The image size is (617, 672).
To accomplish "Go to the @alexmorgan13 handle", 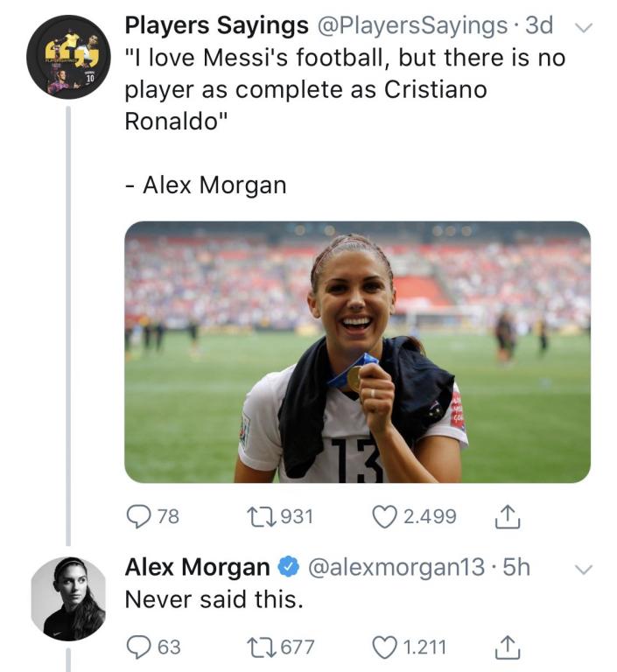I will pos(393,568).
